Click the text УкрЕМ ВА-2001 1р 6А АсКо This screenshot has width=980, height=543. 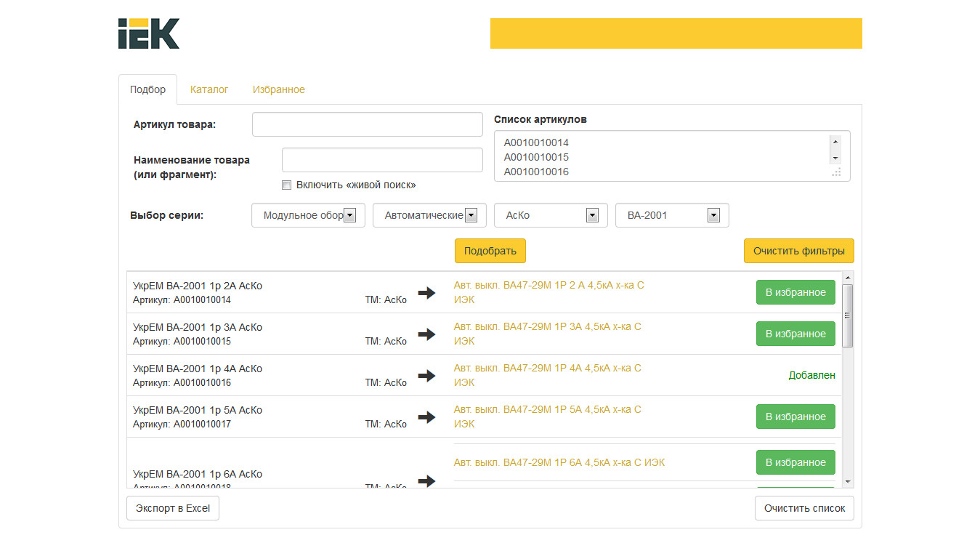198,474
